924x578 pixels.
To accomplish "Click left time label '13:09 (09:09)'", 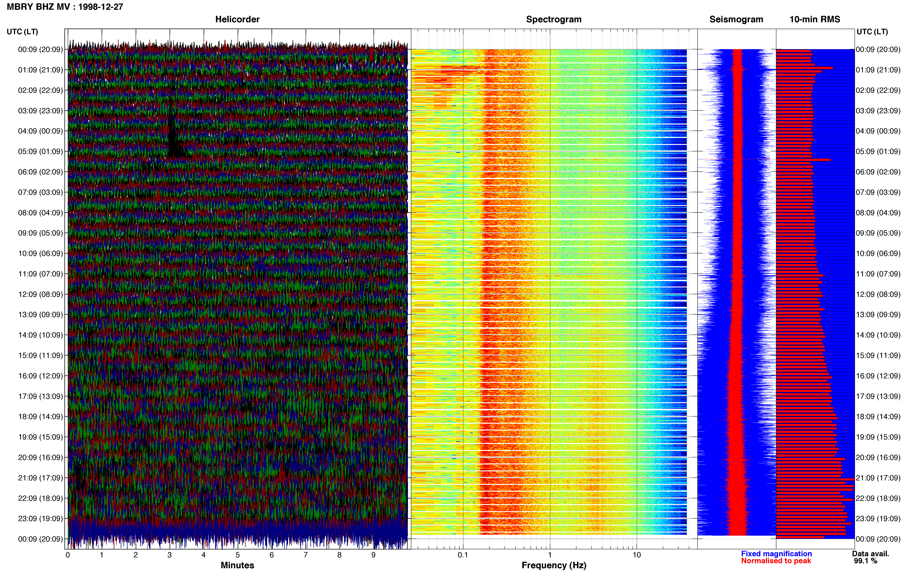I will 40,315.
